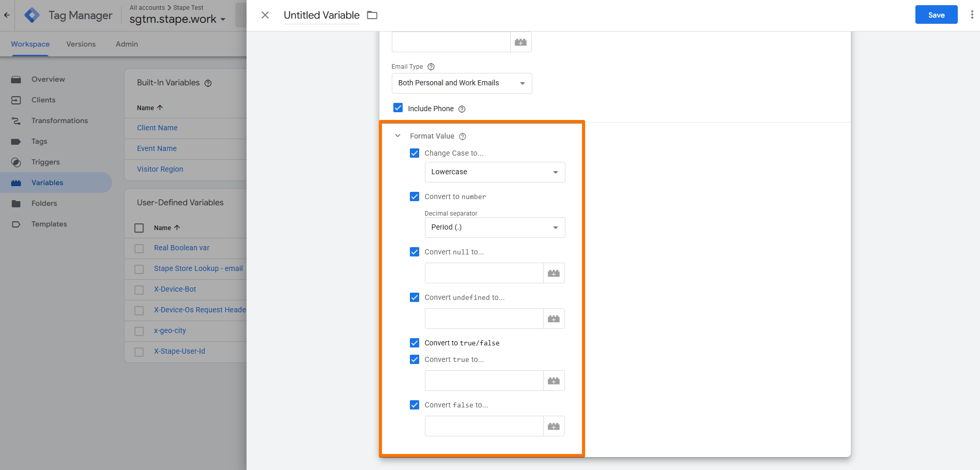Image resolution: width=980 pixels, height=470 pixels.
Task: Toggle the Convert to number checkbox
Action: coord(415,196)
